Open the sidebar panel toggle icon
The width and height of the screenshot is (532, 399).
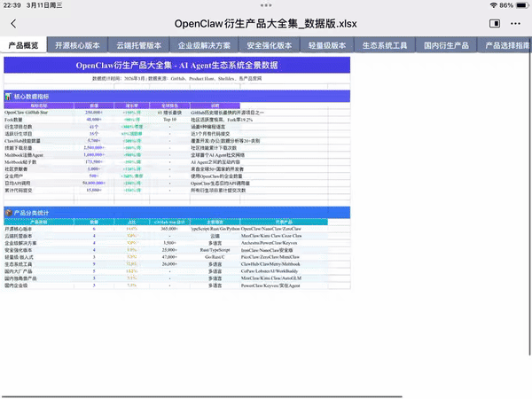495,23
